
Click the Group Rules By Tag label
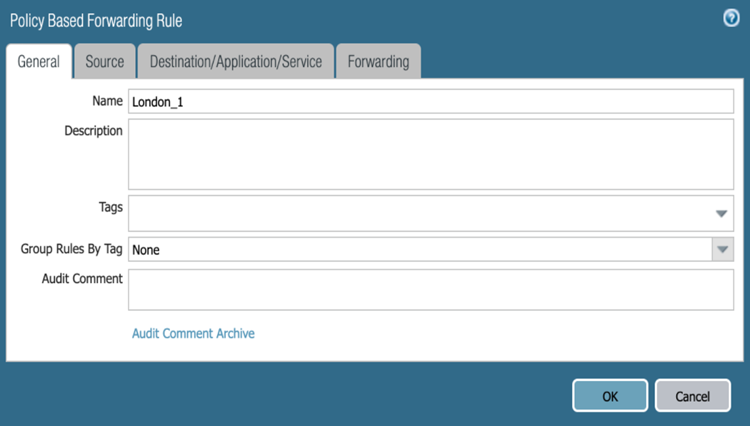coord(71,248)
